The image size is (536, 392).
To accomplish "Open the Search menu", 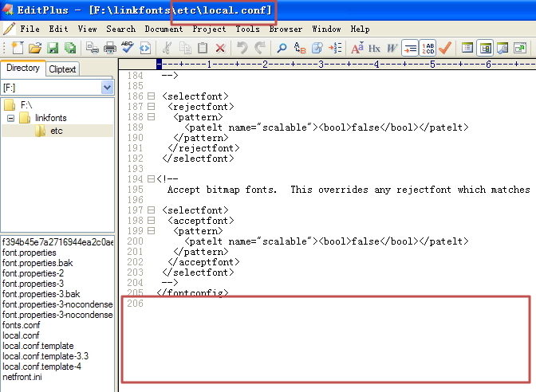I will 120,29.
